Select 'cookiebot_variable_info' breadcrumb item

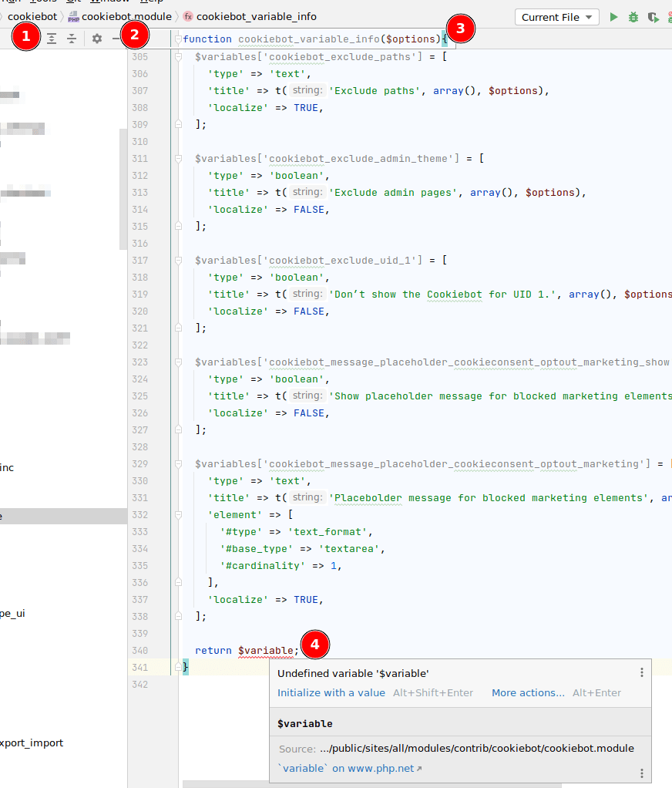pos(256,17)
